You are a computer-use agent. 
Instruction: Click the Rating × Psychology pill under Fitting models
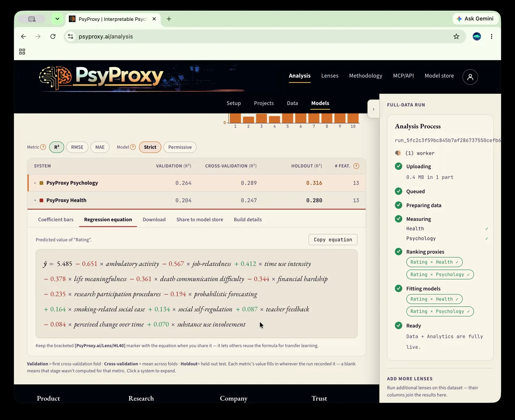(440, 311)
